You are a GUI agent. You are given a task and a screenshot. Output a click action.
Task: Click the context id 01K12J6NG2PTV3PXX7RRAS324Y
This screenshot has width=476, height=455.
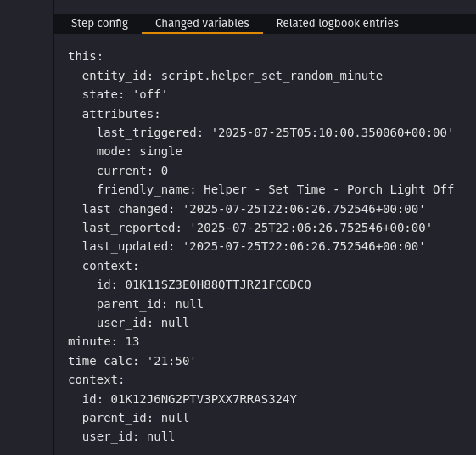tap(204, 399)
